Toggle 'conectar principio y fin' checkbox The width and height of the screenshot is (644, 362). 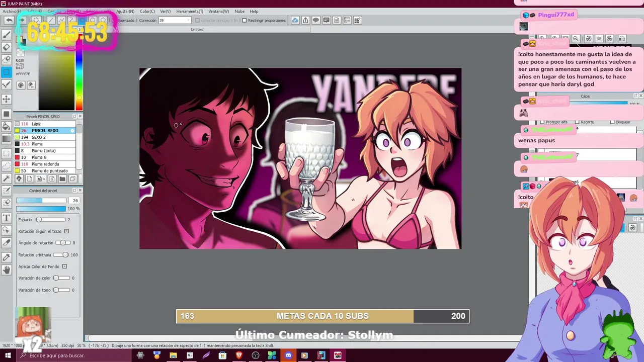[x=197, y=21]
